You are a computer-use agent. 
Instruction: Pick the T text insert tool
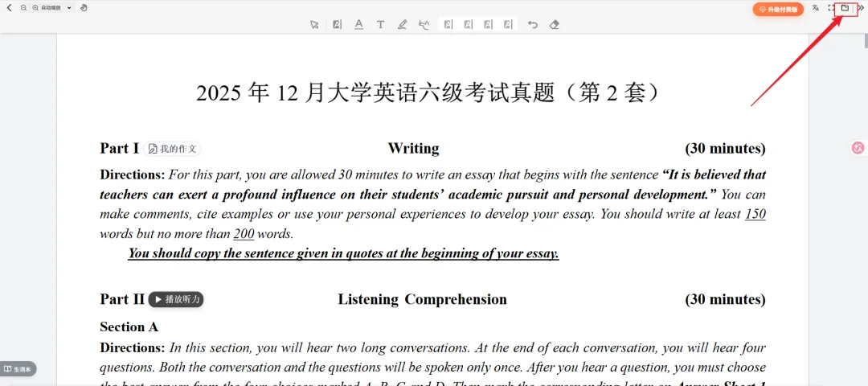click(380, 24)
